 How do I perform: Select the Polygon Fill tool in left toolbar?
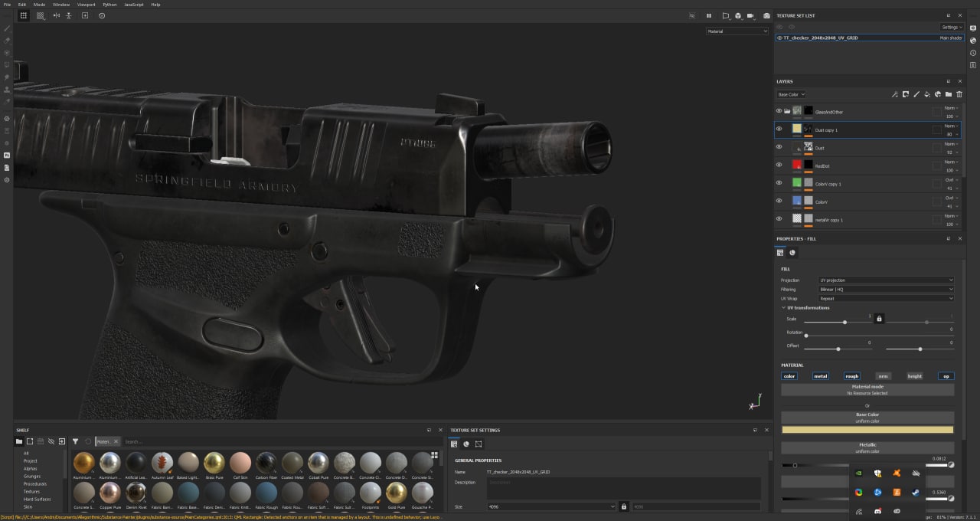pos(7,65)
